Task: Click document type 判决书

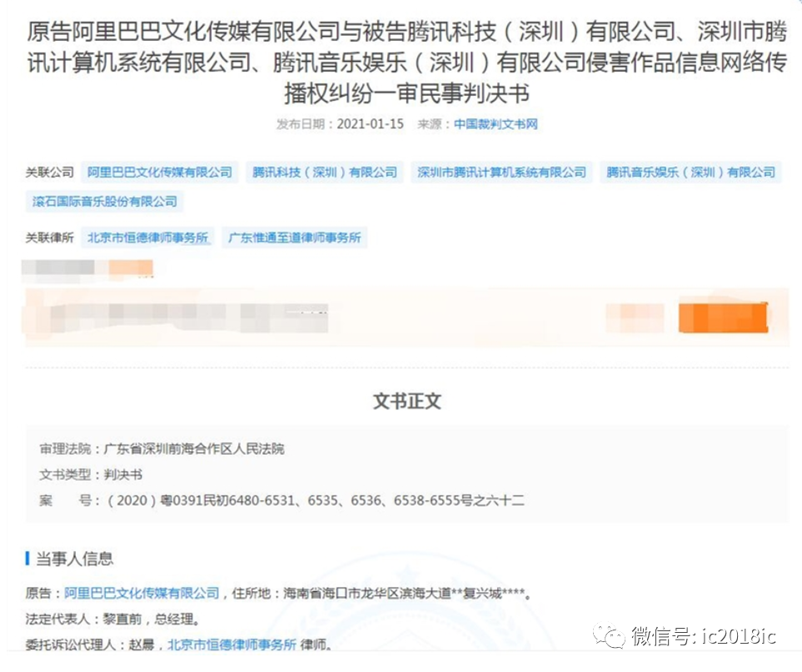Action: (122, 475)
